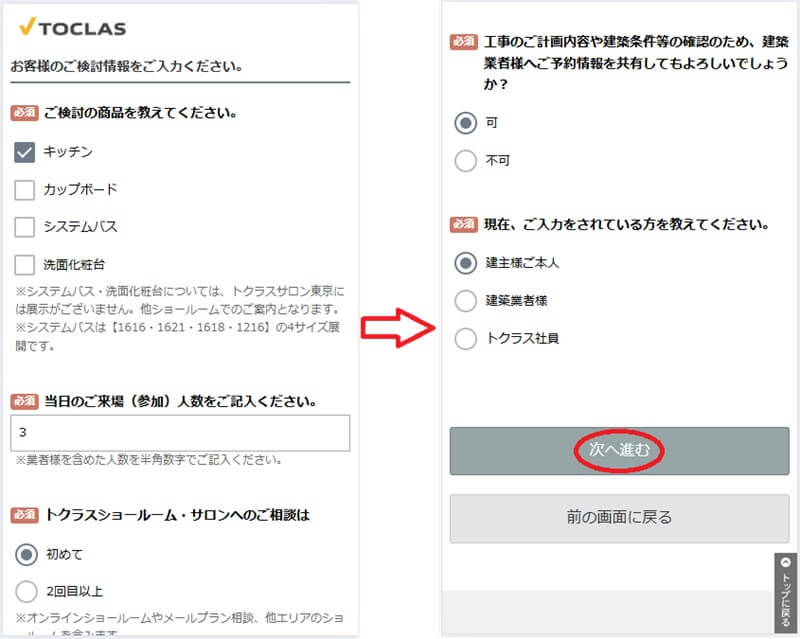Choose 不可 for sharing reservation info

coord(465,160)
